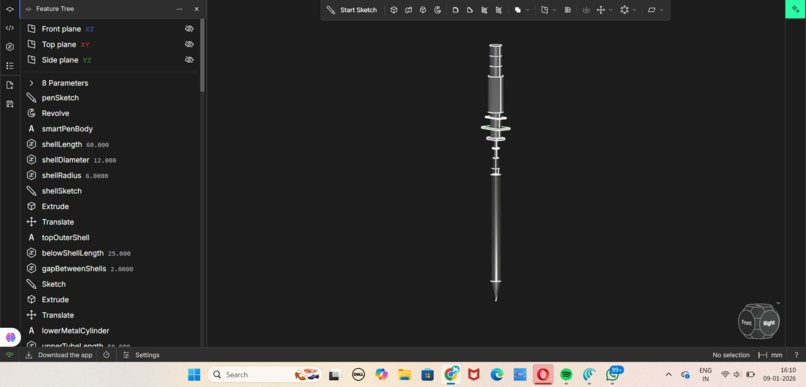Screen dimensions: 806x387
Task: Click the move/translate cross arrows icon
Action: coord(600,10)
